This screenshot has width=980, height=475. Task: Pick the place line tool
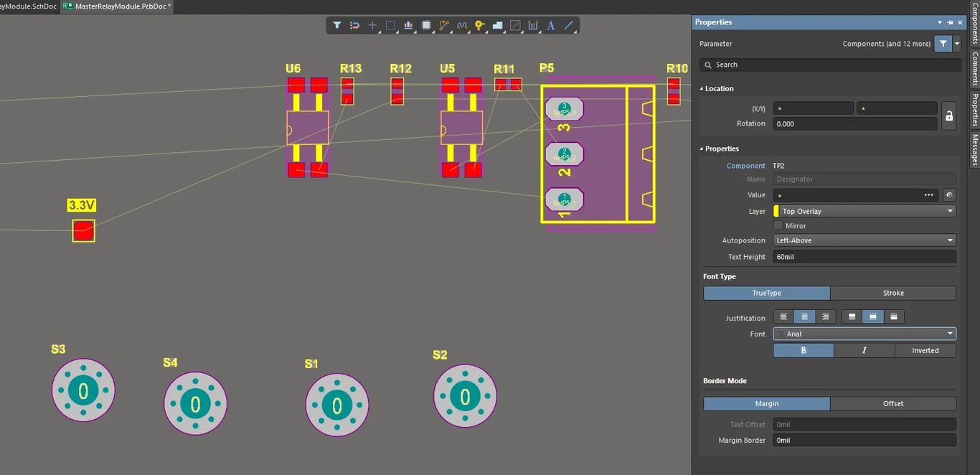pos(568,25)
